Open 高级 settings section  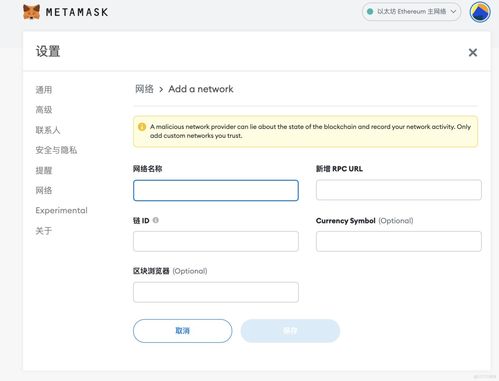(44, 110)
